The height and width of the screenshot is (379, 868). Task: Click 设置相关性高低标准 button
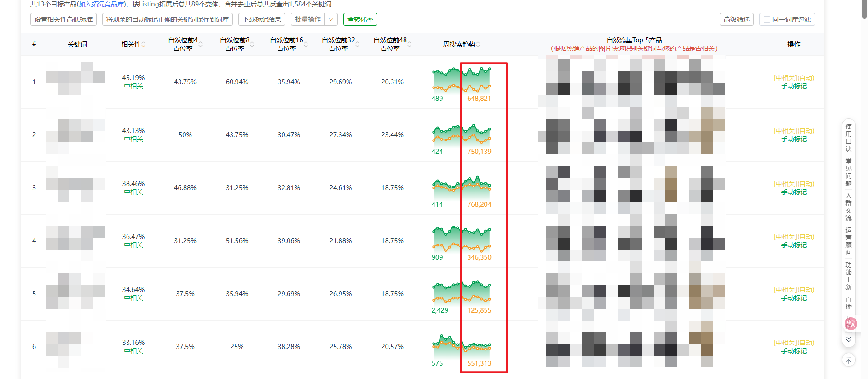[64, 19]
